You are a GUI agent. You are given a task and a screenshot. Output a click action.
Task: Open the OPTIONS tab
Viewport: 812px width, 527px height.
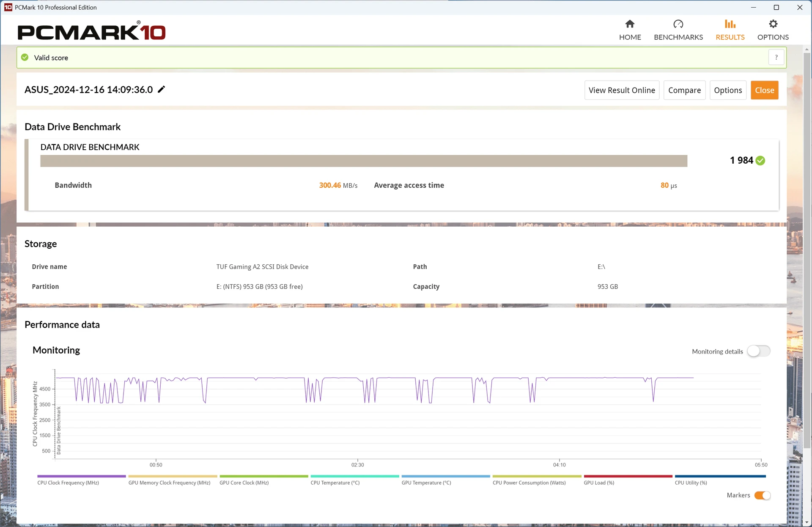(773, 30)
